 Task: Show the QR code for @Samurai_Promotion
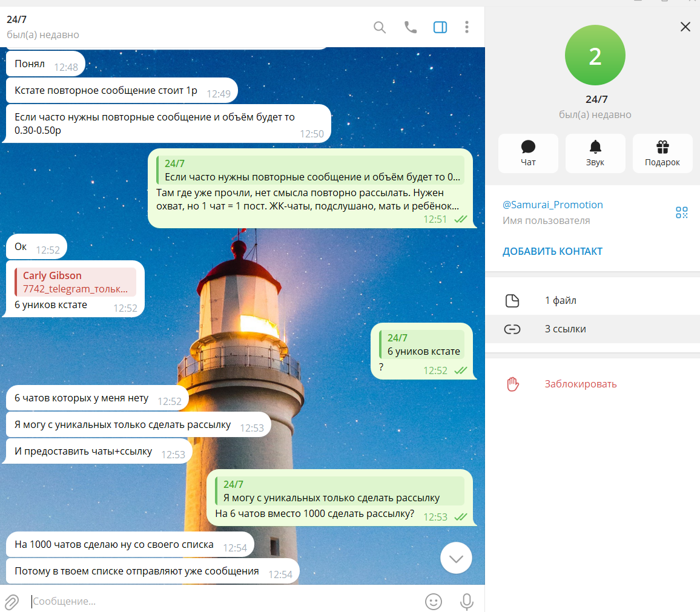[x=682, y=212]
